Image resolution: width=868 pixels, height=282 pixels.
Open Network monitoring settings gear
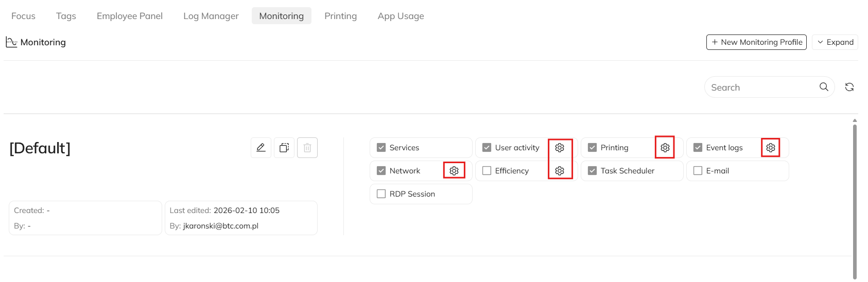(454, 171)
